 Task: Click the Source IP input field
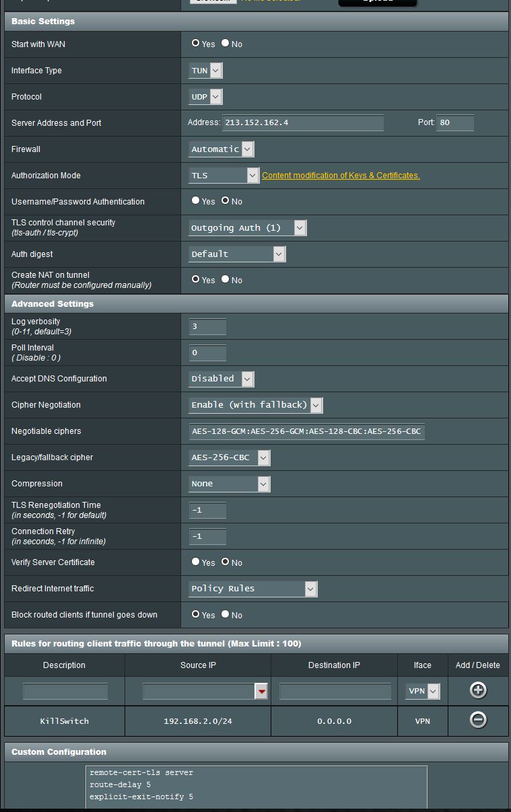click(x=199, y=692)
